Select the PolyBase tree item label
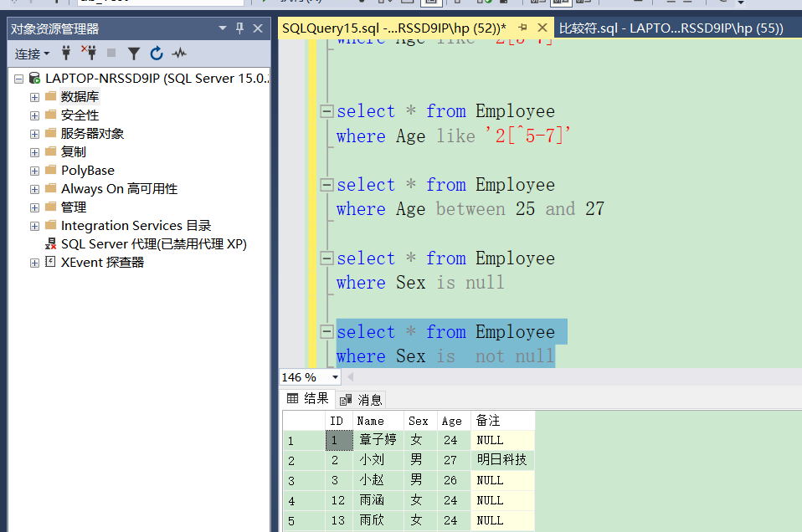The height and width of the screenshot is (532, 802). pyautogui.click(x=88, y=170)
